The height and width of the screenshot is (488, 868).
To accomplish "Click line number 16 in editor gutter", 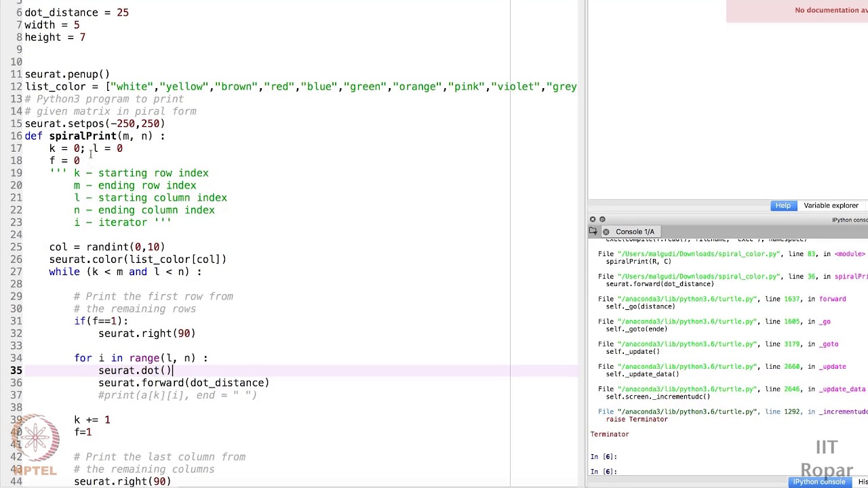I will click(16, 136).
